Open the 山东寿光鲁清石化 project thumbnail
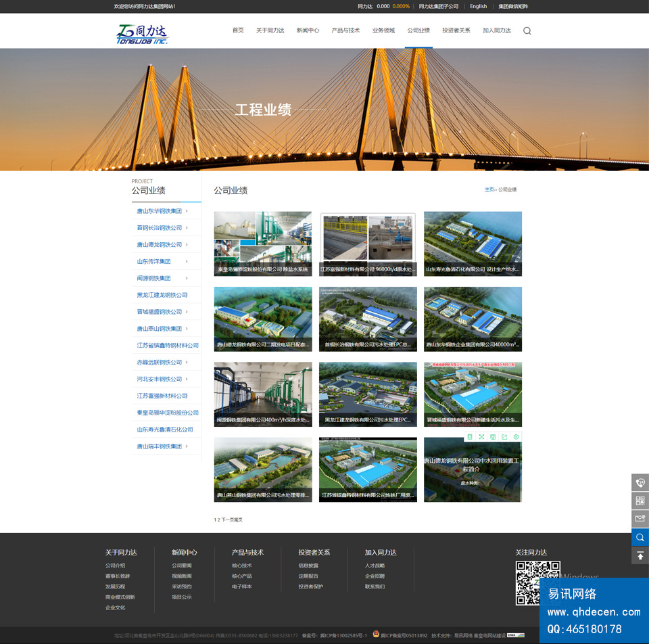The image size is (649, 644). tap(473, 244)
